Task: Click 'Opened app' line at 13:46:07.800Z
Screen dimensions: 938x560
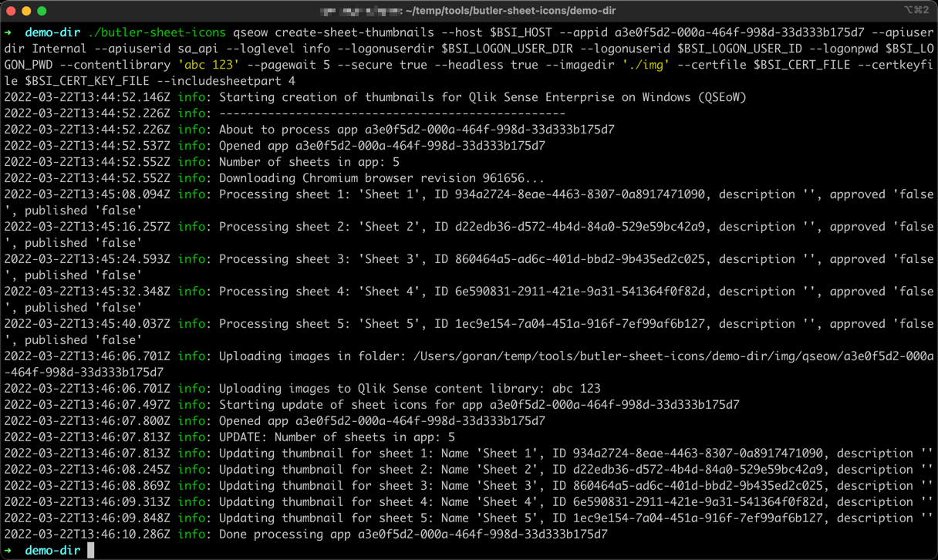Action: tap(382, 421)
